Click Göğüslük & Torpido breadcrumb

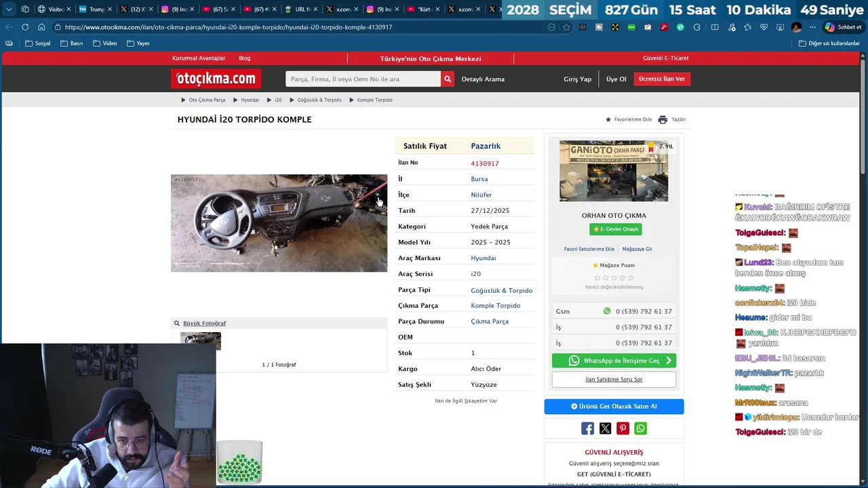[x=319, y=100]
